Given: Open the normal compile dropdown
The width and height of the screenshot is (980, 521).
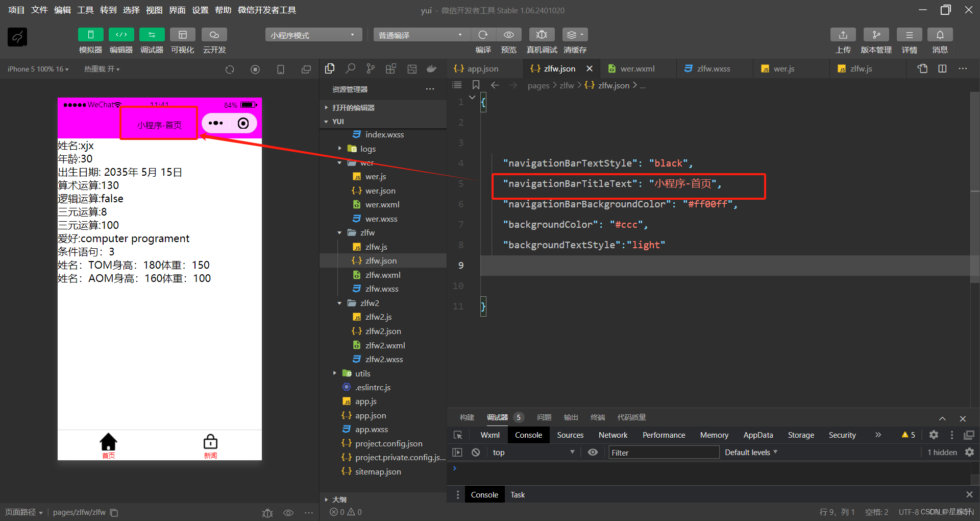Looking at the screenshot, I should coord(422,35).
